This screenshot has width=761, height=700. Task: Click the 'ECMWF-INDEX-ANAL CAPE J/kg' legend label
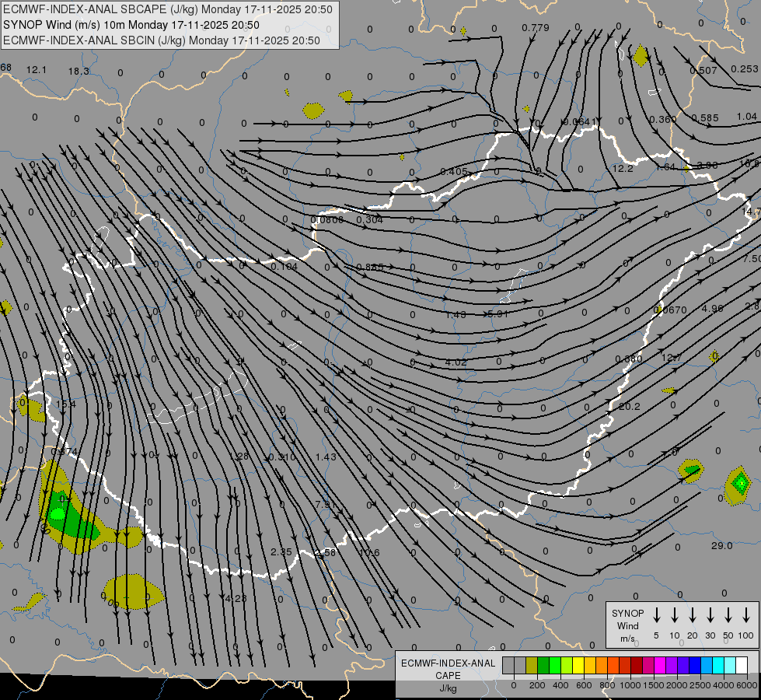coord(448,675)
